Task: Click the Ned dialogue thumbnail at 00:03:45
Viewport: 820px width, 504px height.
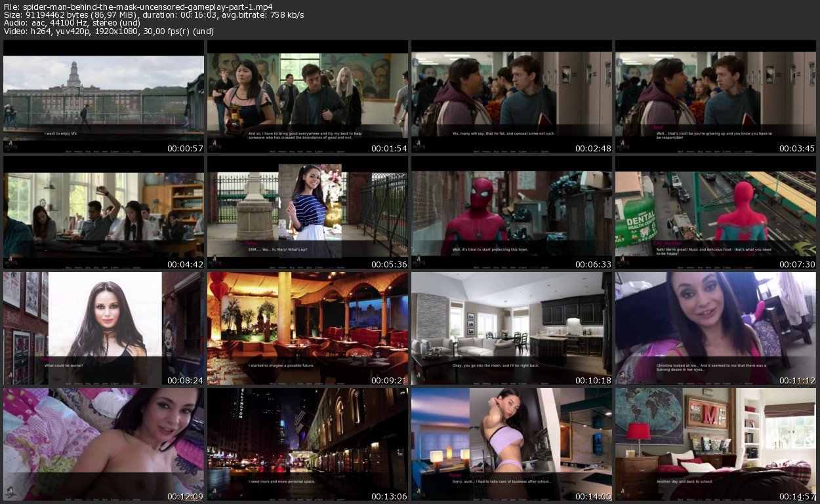Action: click(716, 92)
